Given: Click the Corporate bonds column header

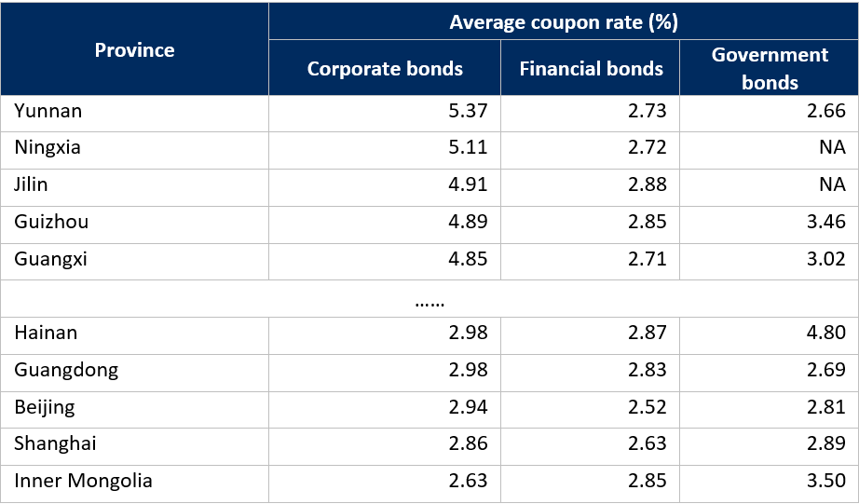Looking at the screenshot, I should click(385, 68).
